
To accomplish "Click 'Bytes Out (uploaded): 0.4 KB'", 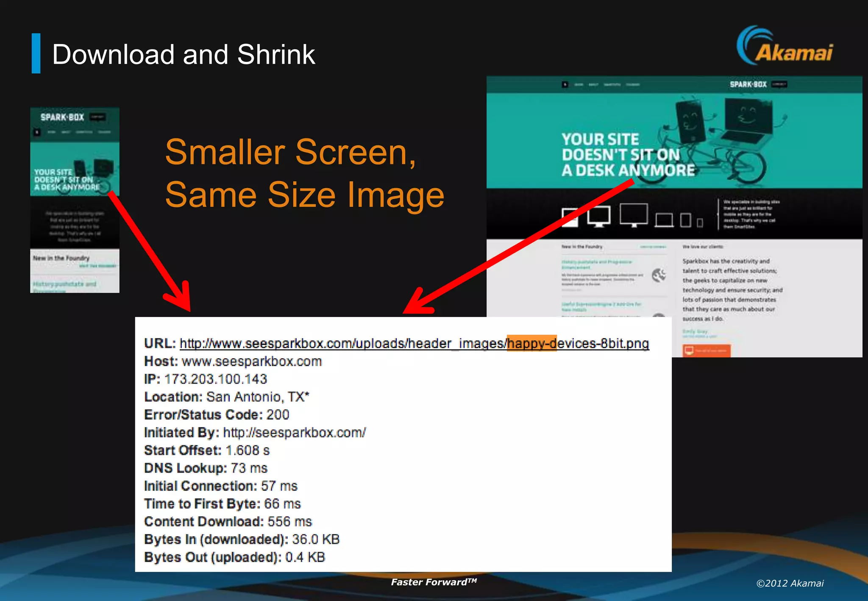I will 234,557.
